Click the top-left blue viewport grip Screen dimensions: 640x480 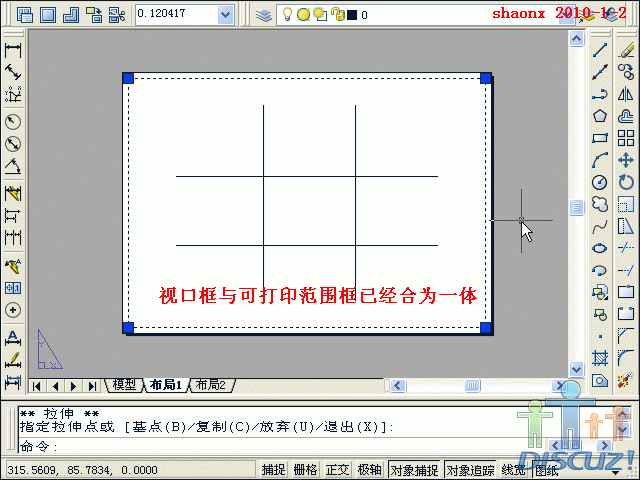(128, 78)
